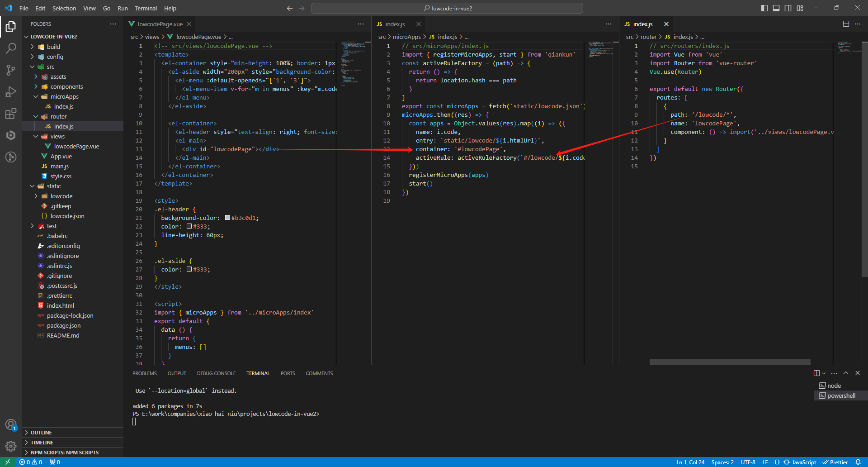Image resolution: width=868 pixels, height=467 pixels.
Task: Toggle the secondary side bar
Action: (x=788, y=8)
